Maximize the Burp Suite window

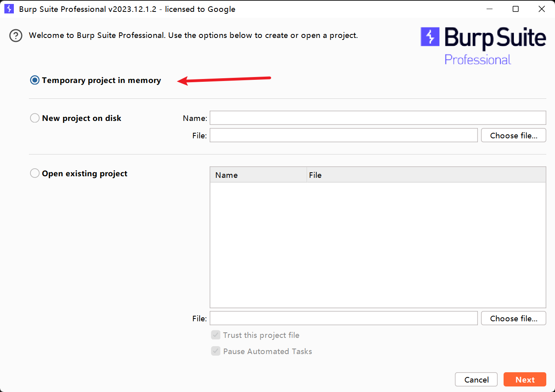click(516, 9)
